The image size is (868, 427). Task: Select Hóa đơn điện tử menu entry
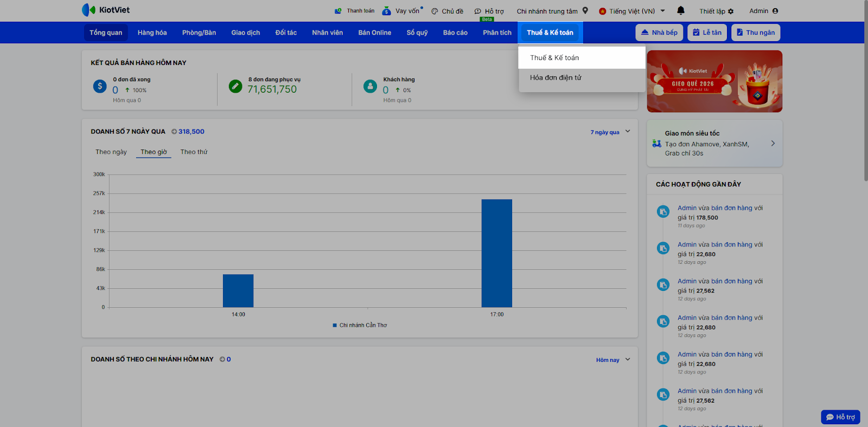[x=556, y=78]
